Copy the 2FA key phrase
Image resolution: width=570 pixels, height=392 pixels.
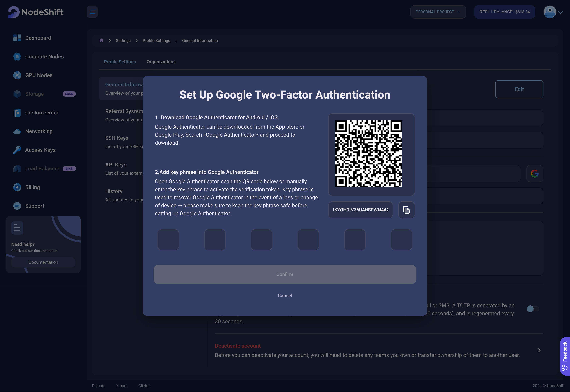[x=406, y=210]
